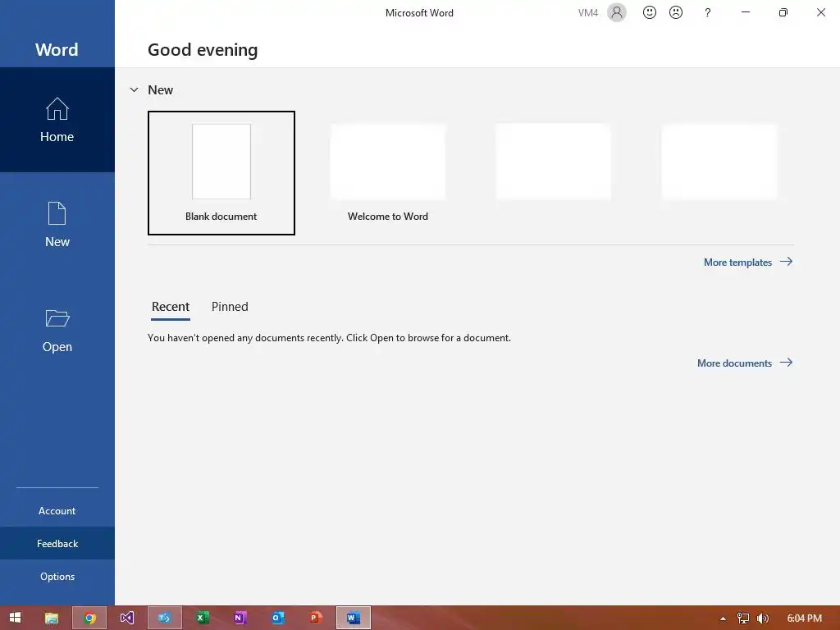840x630 pixels.
Task: Show hidden system tray icons
Action: point(723,619)
